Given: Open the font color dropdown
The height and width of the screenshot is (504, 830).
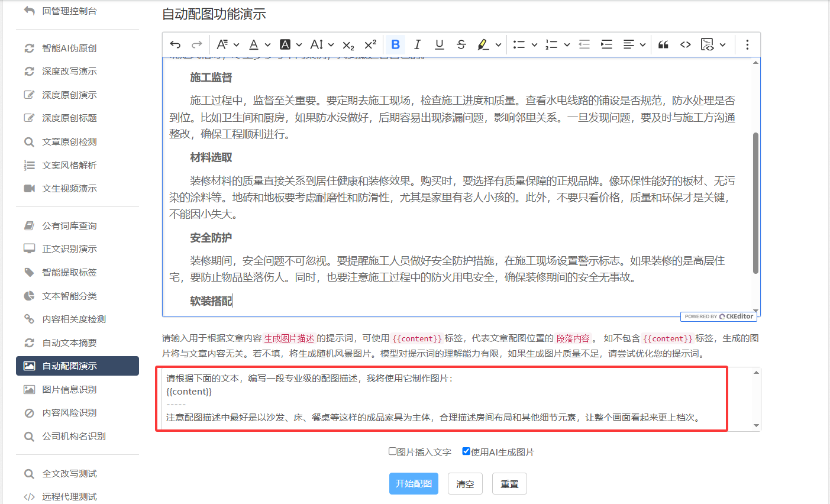Looking at the screenshot, I should (x=267, y=44).
